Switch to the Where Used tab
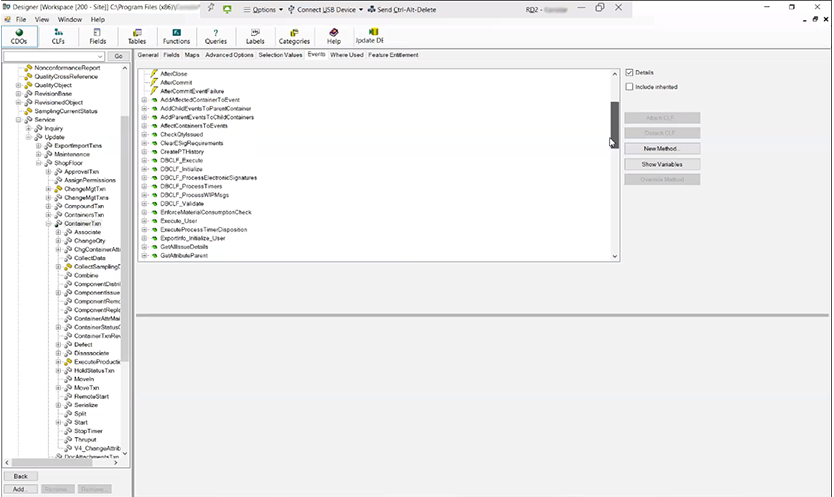Screen dimensions: 834x497 click(x=346, y=55)
